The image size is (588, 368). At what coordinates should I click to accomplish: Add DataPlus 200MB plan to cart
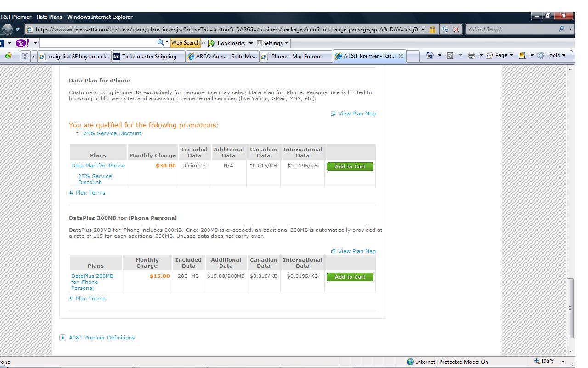click(x=350, y=277)
